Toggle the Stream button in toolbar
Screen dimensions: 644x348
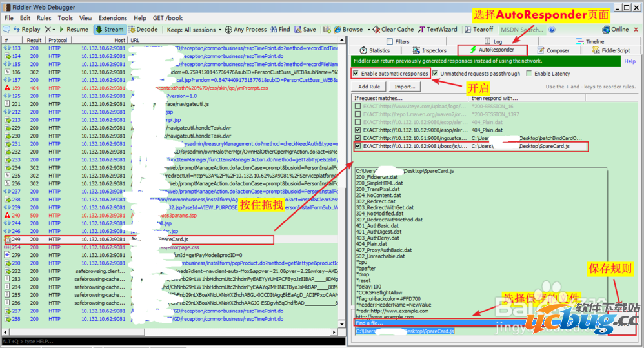tap(110, 30)
